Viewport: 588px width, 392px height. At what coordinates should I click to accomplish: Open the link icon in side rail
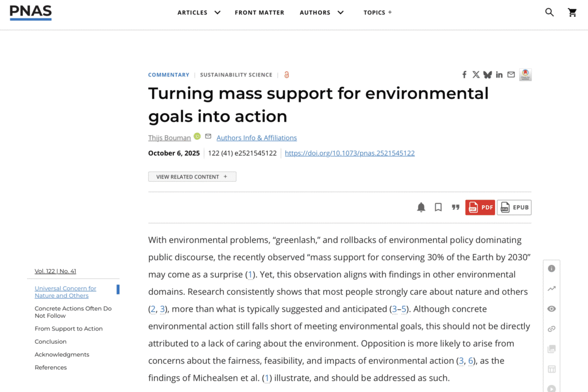point(551,329)
